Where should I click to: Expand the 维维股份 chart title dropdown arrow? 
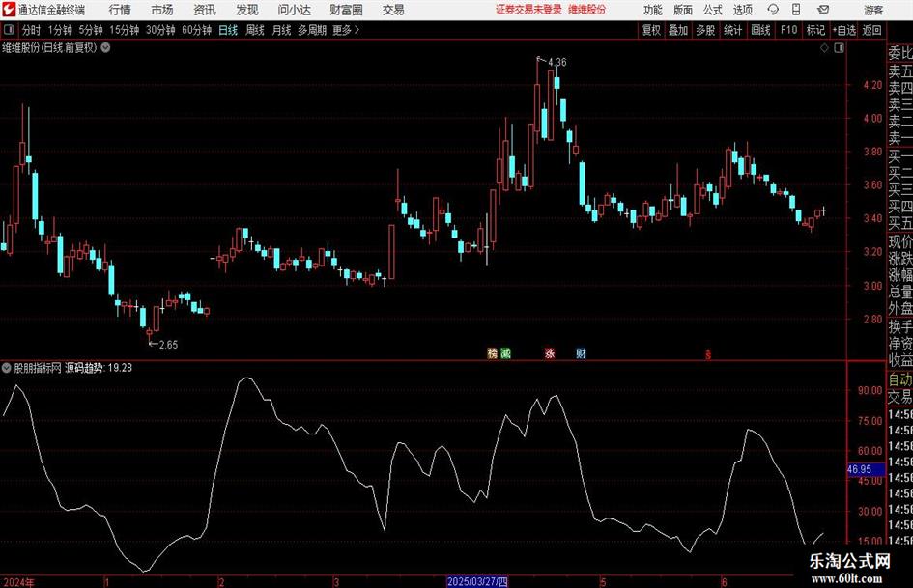pyautogui.click(x=105, y=47)
